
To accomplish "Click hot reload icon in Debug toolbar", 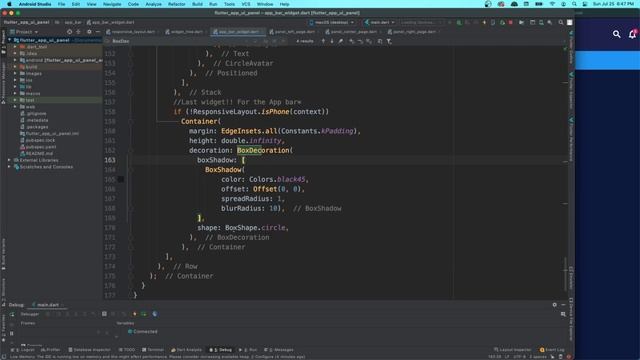I will (x=135, y=314).
